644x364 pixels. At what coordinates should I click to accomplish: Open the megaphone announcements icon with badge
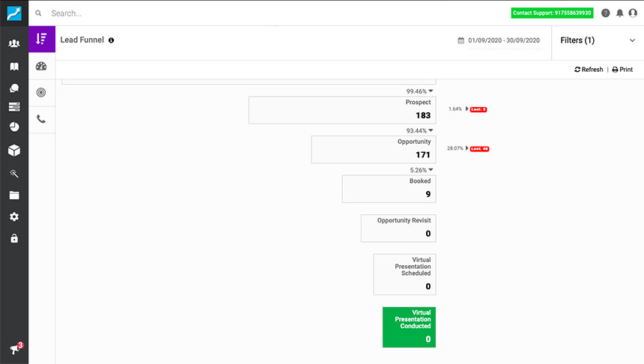click(x=16, y=348)
